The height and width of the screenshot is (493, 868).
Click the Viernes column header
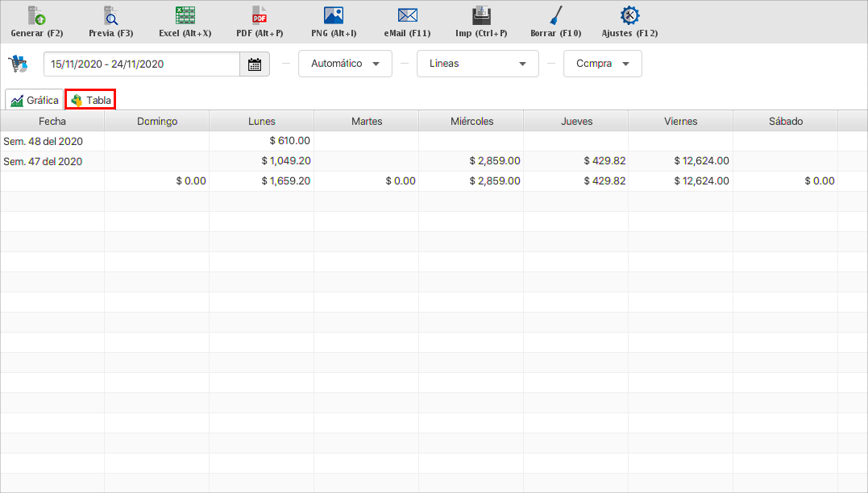coord(680,122)
